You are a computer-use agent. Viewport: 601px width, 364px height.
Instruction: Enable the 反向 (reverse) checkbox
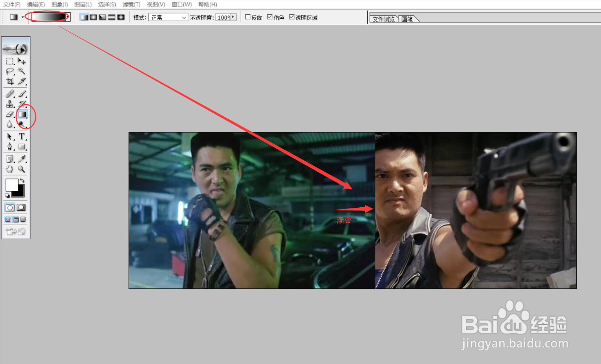(248, 17)
